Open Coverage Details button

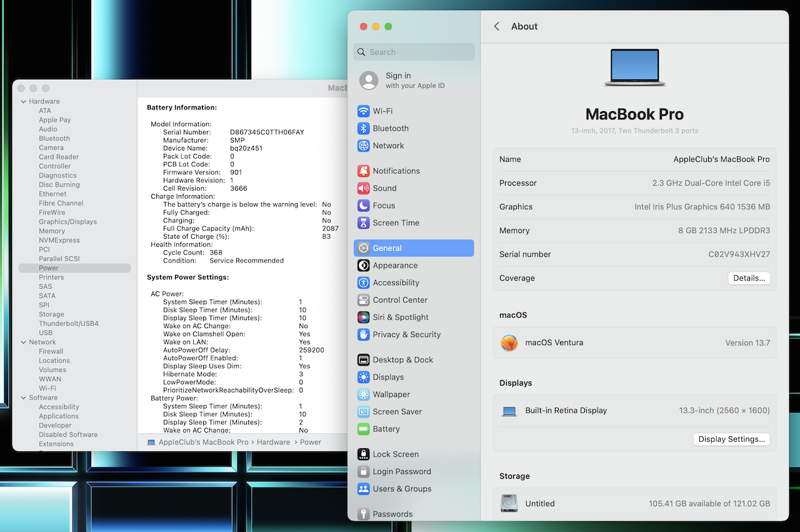click(x=749, y=278)
